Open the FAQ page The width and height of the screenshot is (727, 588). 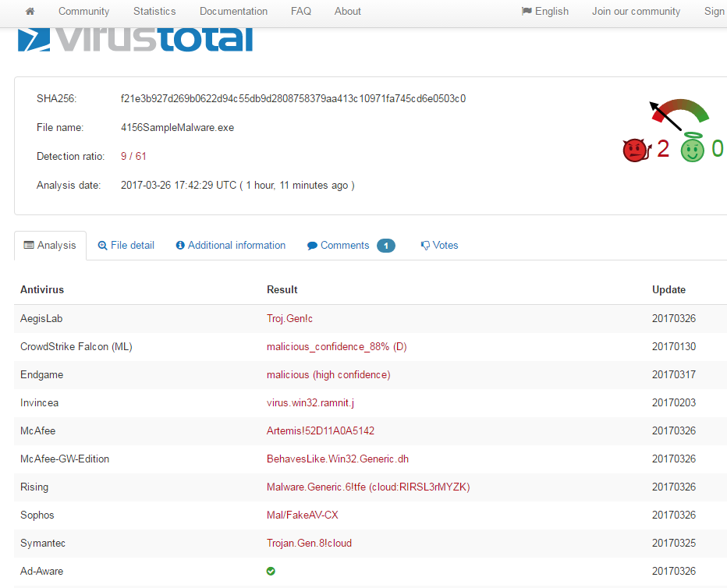(301, 11)
